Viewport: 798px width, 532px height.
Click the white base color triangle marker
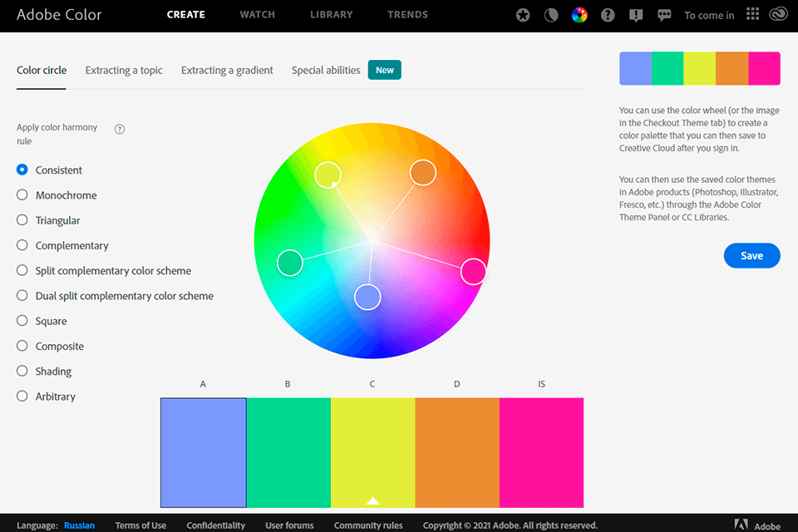click(373, 501)
